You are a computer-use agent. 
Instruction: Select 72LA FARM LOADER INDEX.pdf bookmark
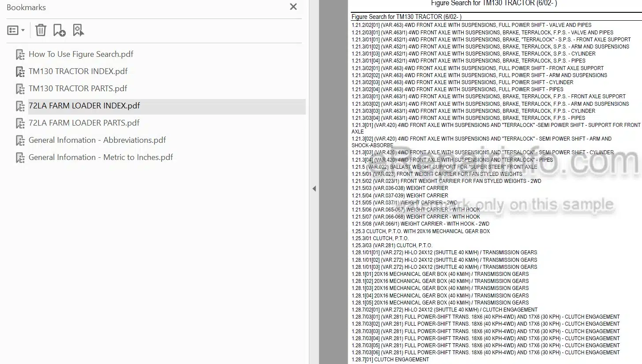pyautogui.click(x=84, y=106)
